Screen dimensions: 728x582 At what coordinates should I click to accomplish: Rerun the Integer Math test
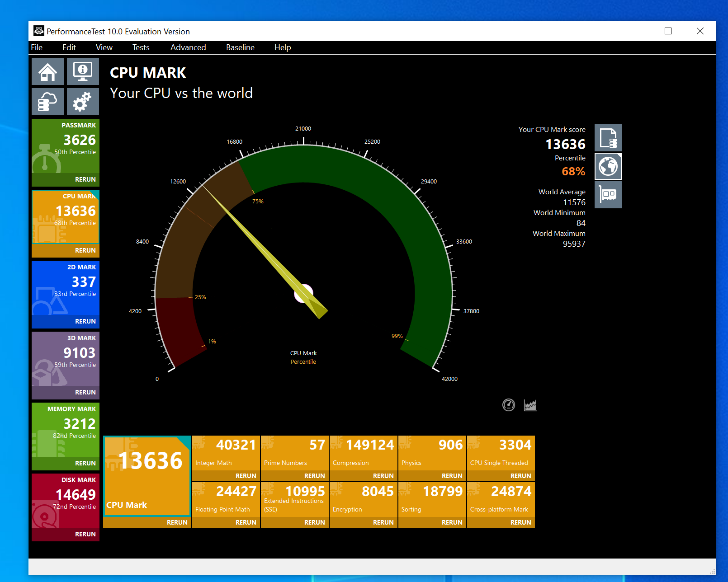[x=246, y=476]
